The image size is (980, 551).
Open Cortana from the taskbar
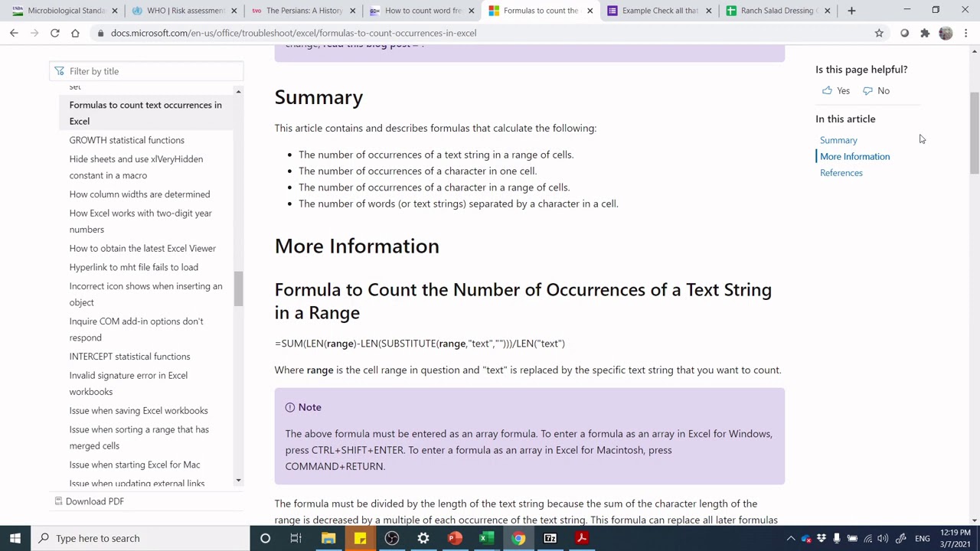click(265, 538)
